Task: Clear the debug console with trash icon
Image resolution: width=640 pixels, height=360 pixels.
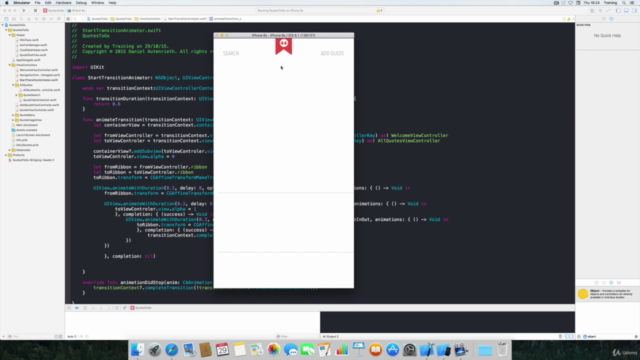Action: [x=560, y=336]
